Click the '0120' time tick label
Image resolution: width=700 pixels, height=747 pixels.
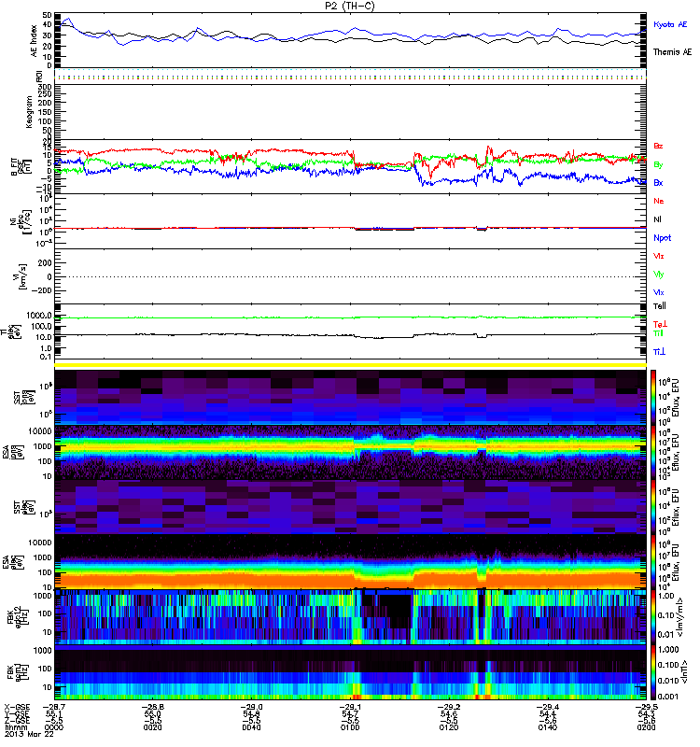pos(449,727)
